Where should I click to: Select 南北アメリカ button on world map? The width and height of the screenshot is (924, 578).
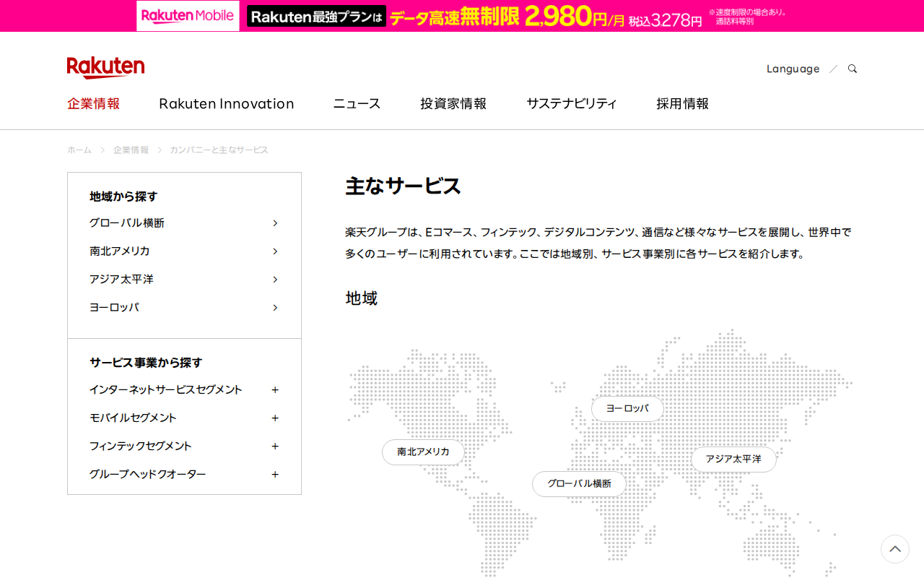[423, 452]
